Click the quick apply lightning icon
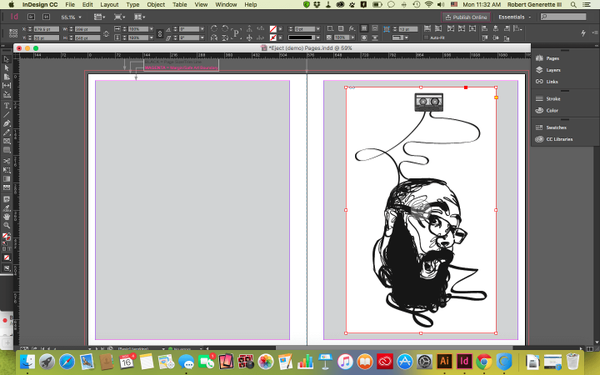The height and width of the screenshot is (375, 600). (x=583, y=33)
